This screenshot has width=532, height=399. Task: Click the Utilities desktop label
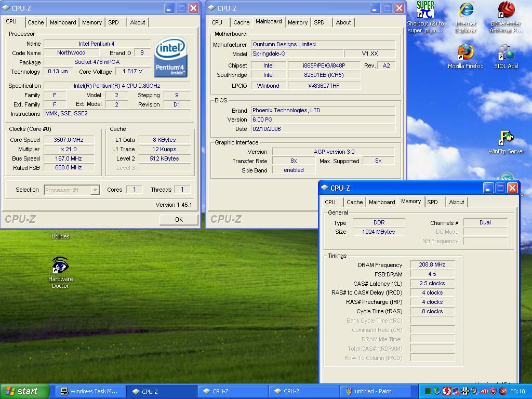pos(60,236)
